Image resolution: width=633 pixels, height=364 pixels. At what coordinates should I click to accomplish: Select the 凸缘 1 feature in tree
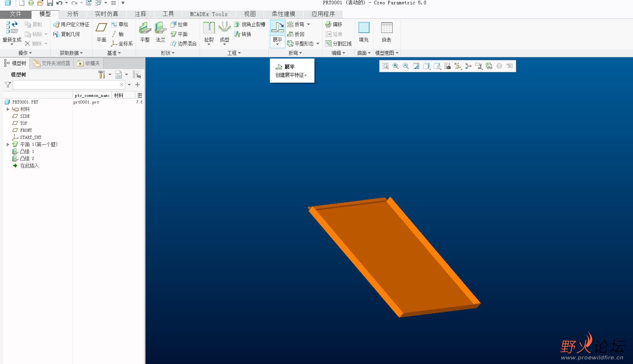tap(24, 151)
